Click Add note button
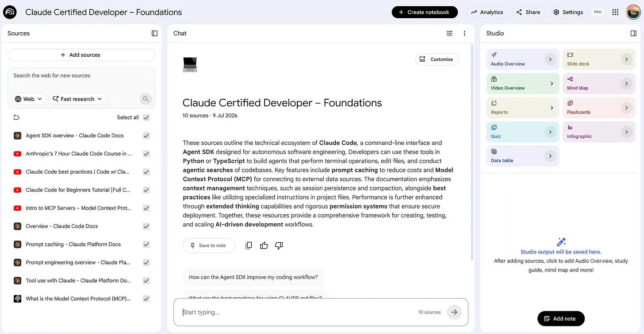Screen dimensions: 644x334 point(561,318)
